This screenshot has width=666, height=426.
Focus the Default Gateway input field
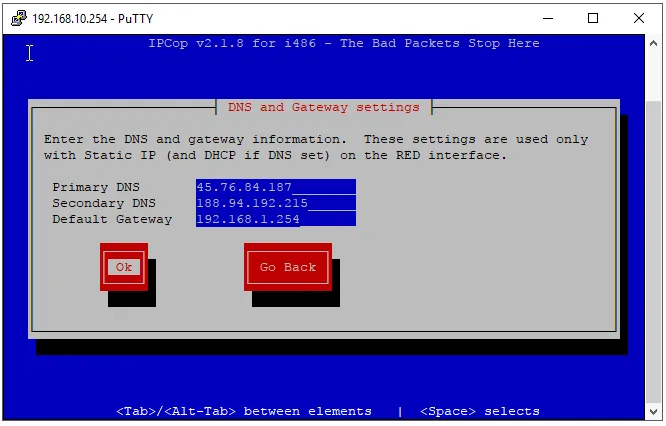point(276,219)
